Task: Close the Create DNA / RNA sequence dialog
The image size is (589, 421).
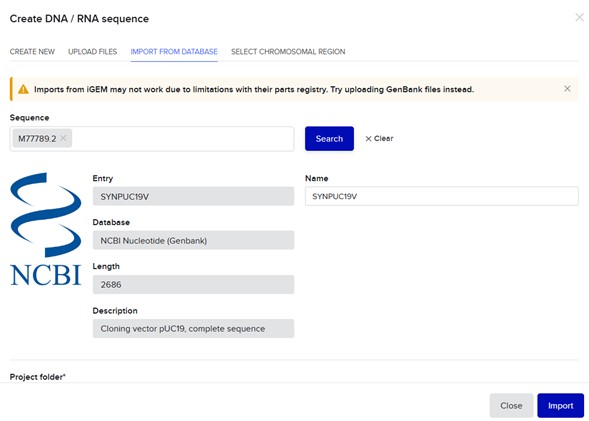Action: 579,17
